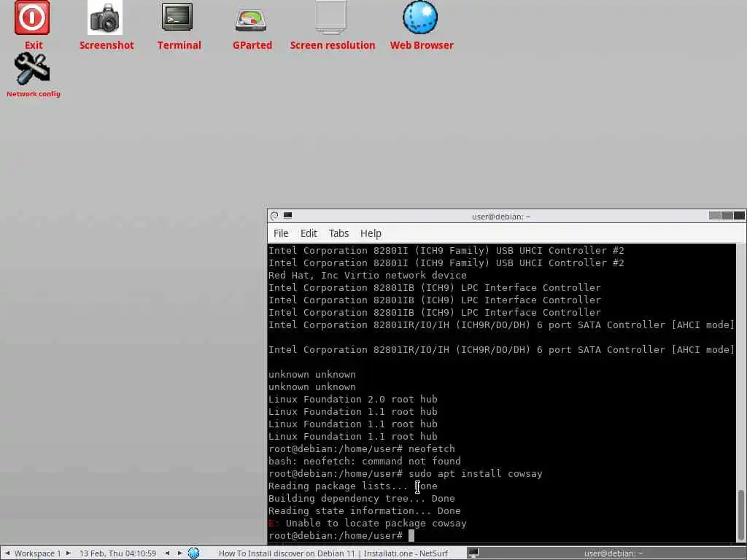Screen dimensions: 747x560
Task: Click the 'Red Hat, Inc Virtio network device' line
Action: pos(368,275)
